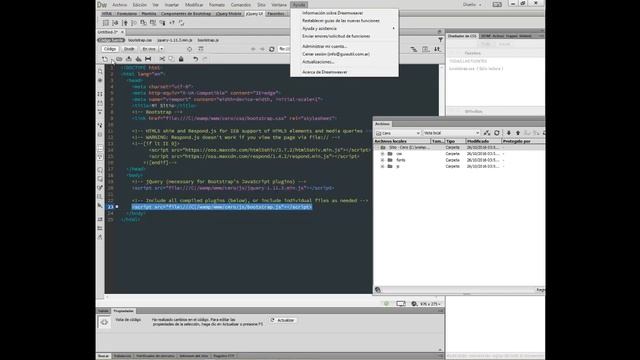Viewport: 640px width, 360px height.
Task: Click the refresh icon in Archivos panel
Action: pos(497,133)
